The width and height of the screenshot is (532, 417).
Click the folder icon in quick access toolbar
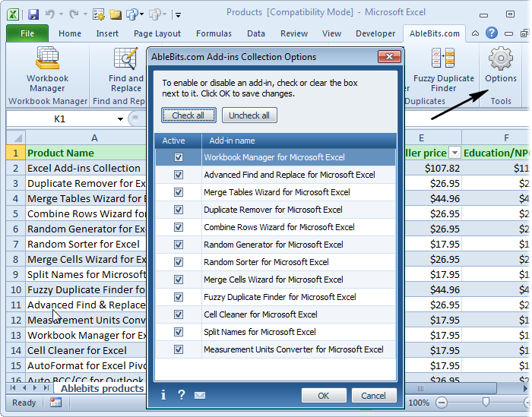pyautogui.click(x=116, y=14)
